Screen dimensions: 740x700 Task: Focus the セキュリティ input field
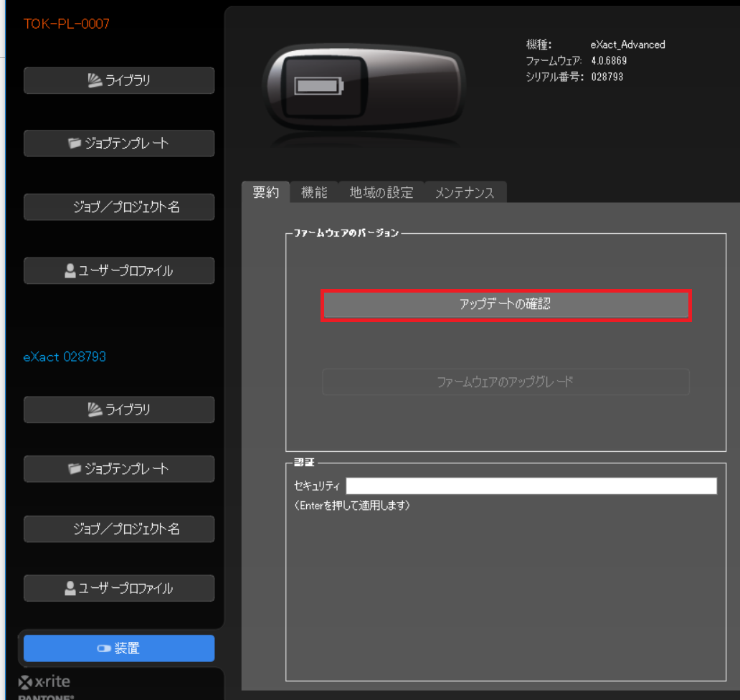tap(531, 486)
